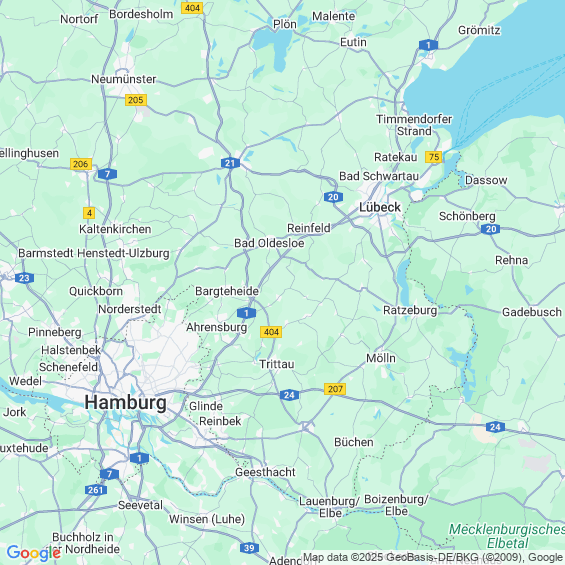Click the Geesthacht town label
565x565 pixels.
click(265, 472)
